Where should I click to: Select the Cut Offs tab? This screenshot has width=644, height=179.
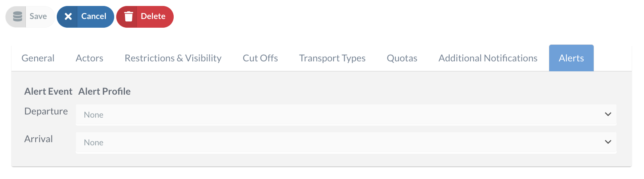[x=260, y=58]
